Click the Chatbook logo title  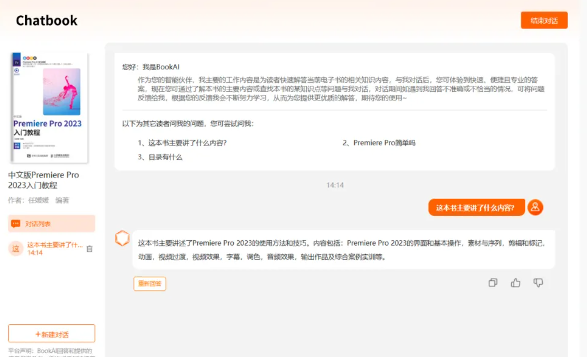coord(46,20)
